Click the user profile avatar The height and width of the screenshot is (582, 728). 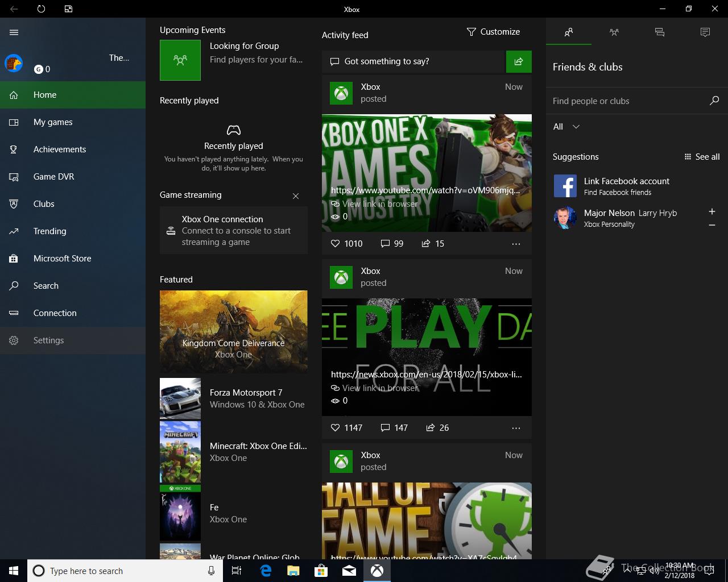[14, 63]
